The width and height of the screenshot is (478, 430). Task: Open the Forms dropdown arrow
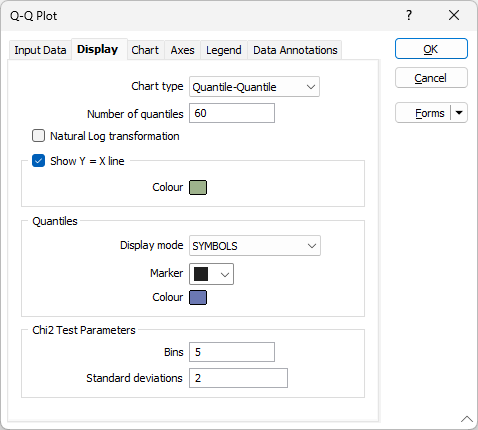pyautogui.click(x=459, y=113)
